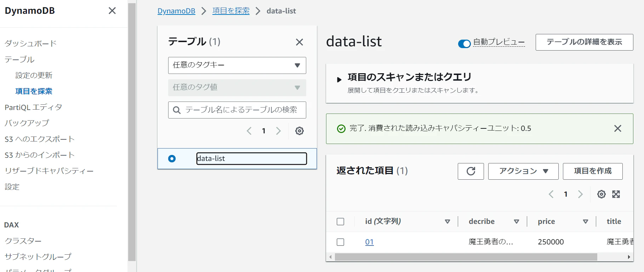The width and height of the screenshot is (644, 272).
Task: Select the data-list table radio button
Action: point(172,158)
